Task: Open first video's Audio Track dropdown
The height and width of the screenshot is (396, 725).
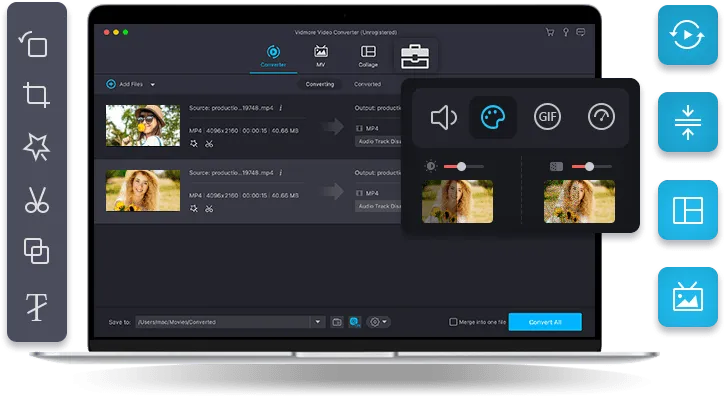Action: pos(379,141)
